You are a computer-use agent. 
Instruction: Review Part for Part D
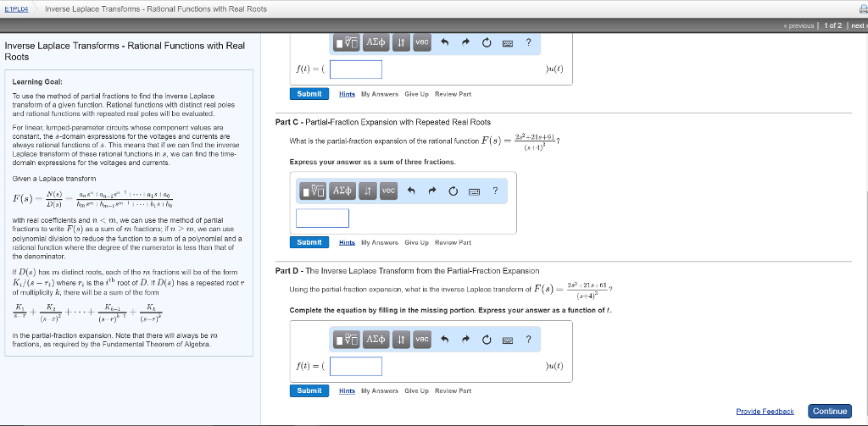tap(453, 391)
